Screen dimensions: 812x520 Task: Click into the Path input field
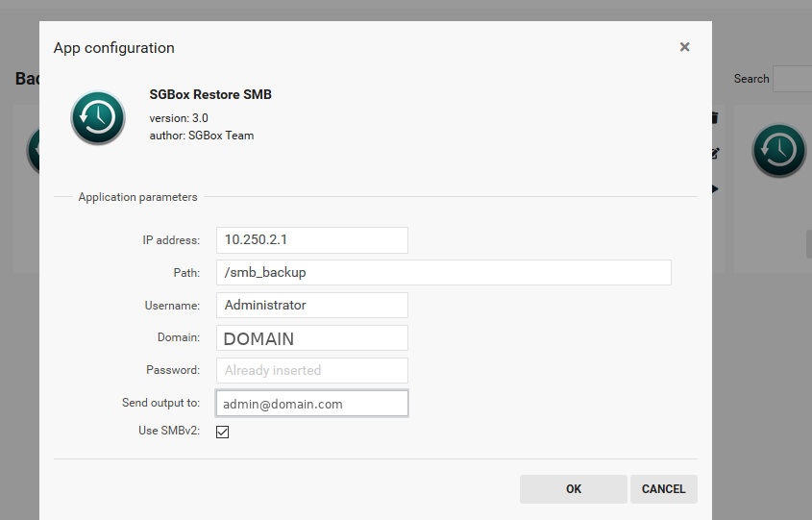(443, 272)
